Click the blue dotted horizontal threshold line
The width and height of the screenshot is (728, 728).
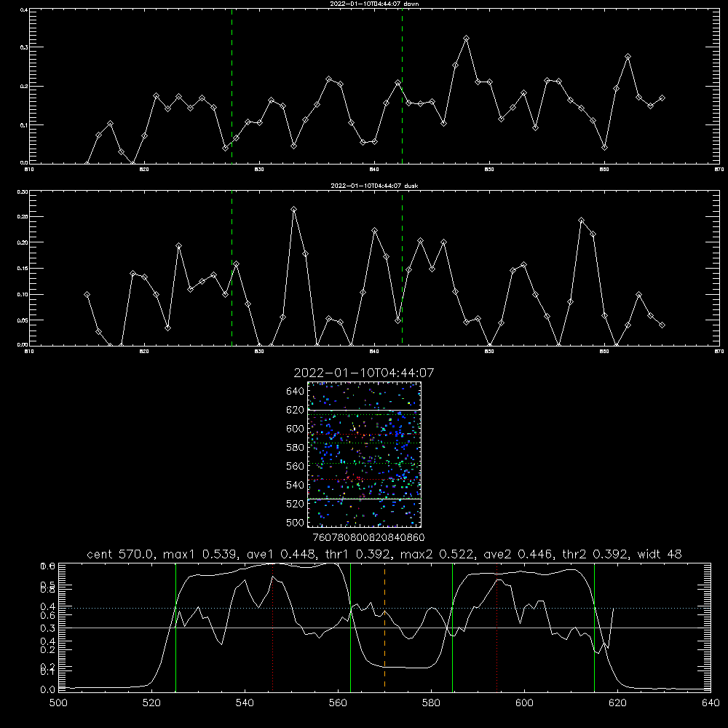point(384,608)
